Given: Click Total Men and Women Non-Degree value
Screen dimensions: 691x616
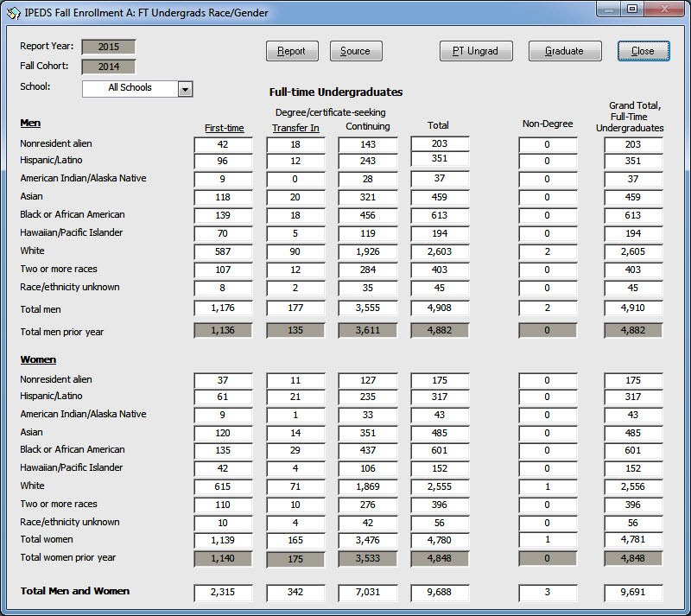Looking at the screenshot, I should [548, 592].
